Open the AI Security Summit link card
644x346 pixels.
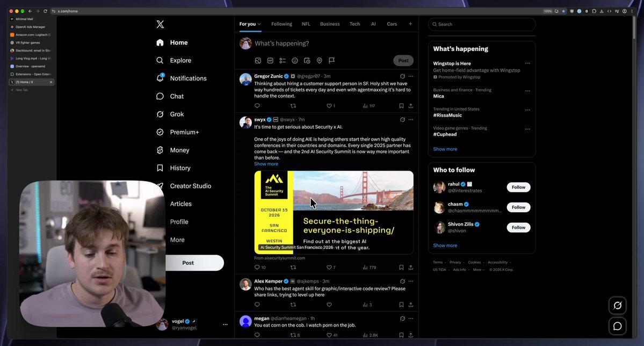334,212
